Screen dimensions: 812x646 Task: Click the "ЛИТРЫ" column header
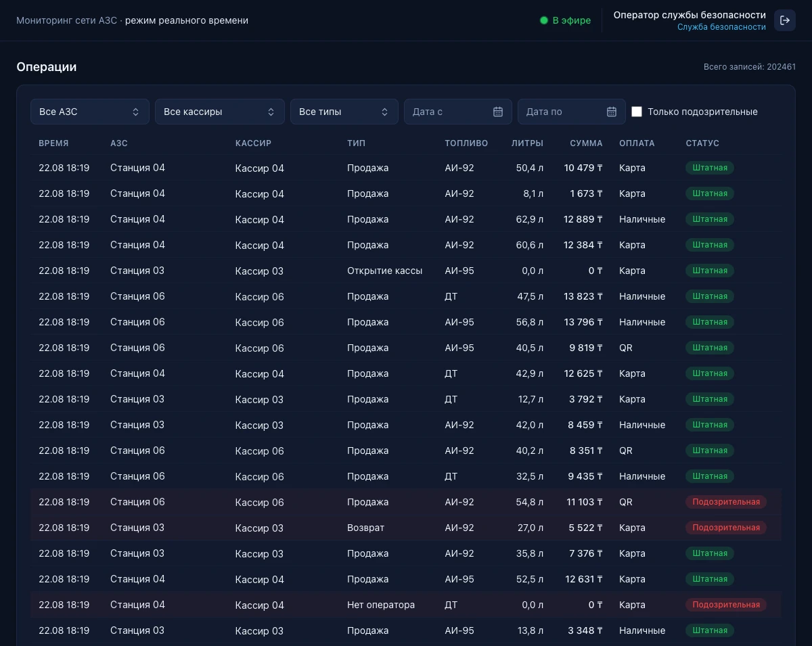point(527,143)
